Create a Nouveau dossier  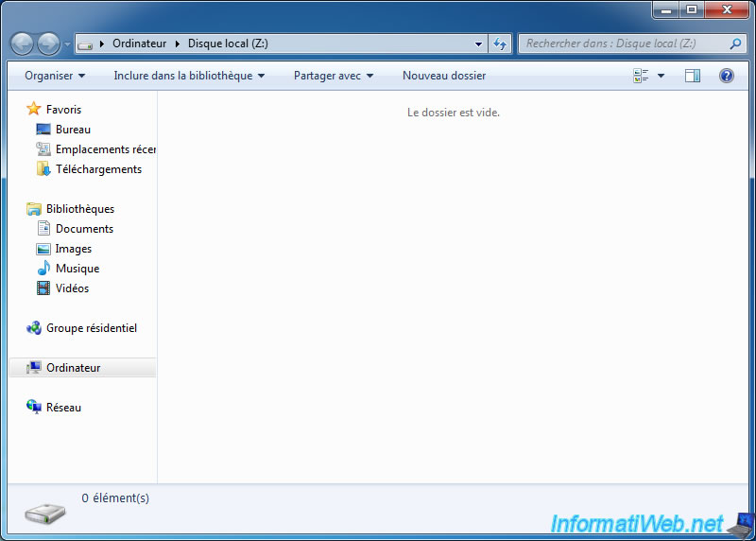pyautogui.click(x=444, y=76)
